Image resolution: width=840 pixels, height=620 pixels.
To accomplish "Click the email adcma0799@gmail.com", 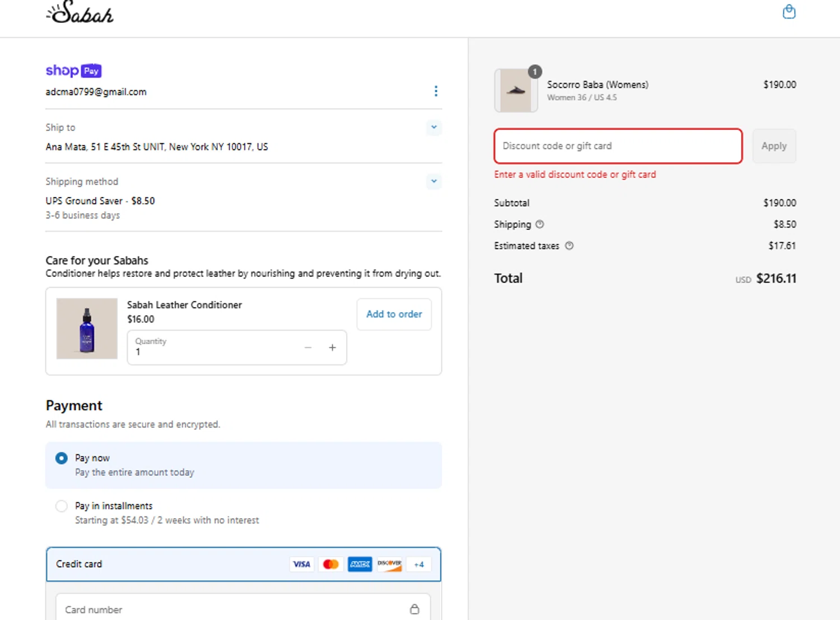I will [x=96, y=92].
